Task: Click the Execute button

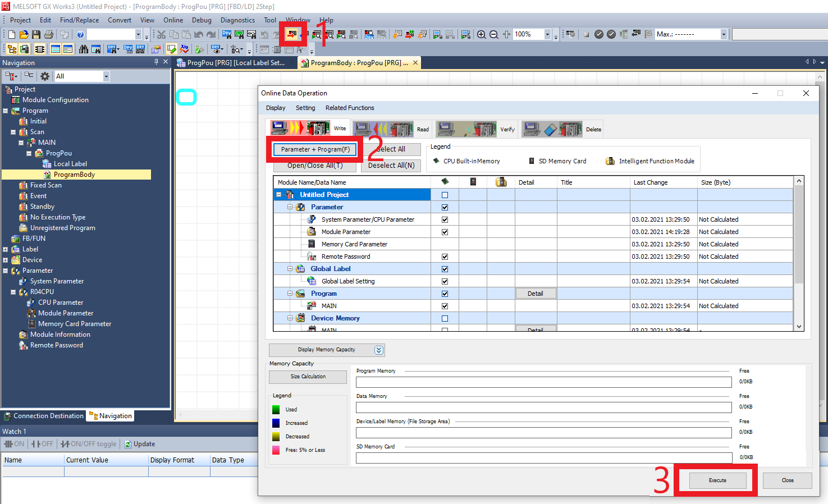Action: [x=717, y=480]
